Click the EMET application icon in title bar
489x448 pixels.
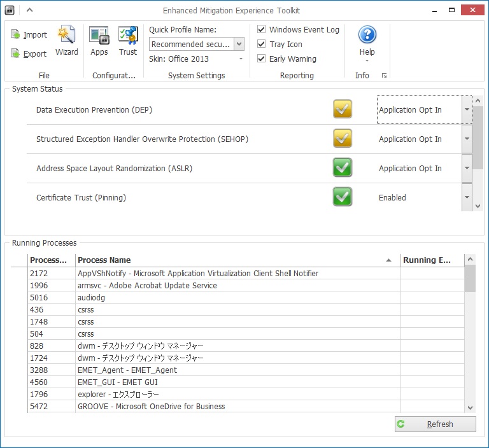(10, 10)
